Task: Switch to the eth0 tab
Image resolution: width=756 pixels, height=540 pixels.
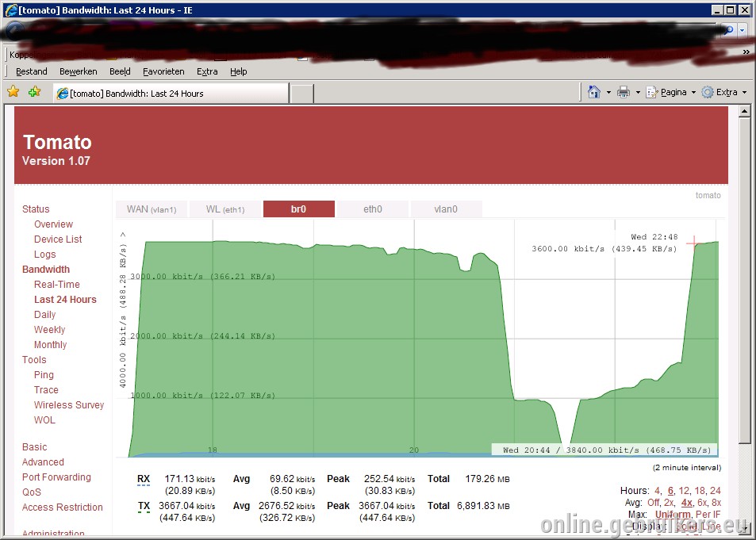Action: (x=373, y=209)
